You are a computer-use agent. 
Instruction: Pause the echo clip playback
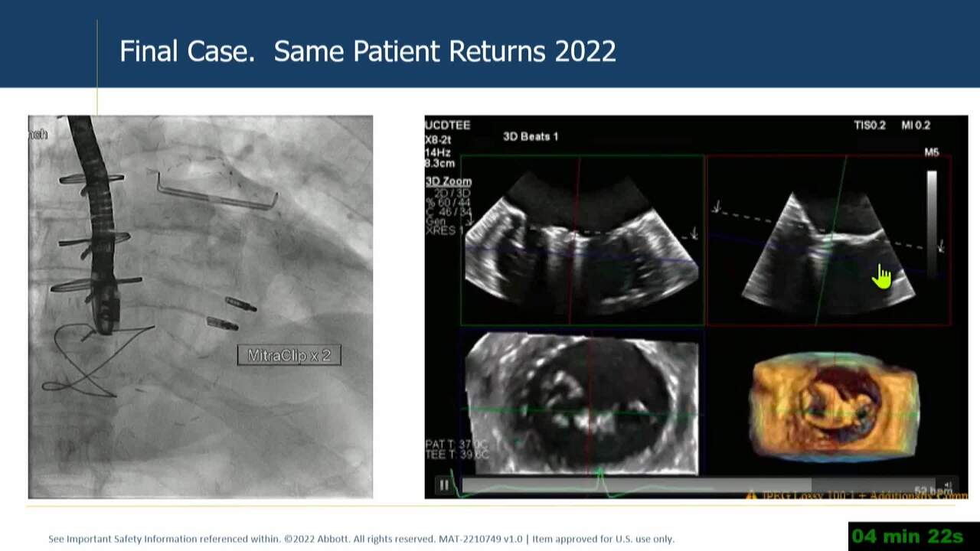[443, 485]
